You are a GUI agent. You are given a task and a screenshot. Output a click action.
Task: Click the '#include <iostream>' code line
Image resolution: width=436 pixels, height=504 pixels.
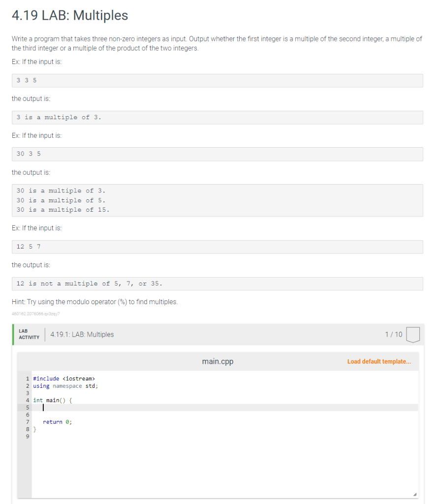pos(64,378)
